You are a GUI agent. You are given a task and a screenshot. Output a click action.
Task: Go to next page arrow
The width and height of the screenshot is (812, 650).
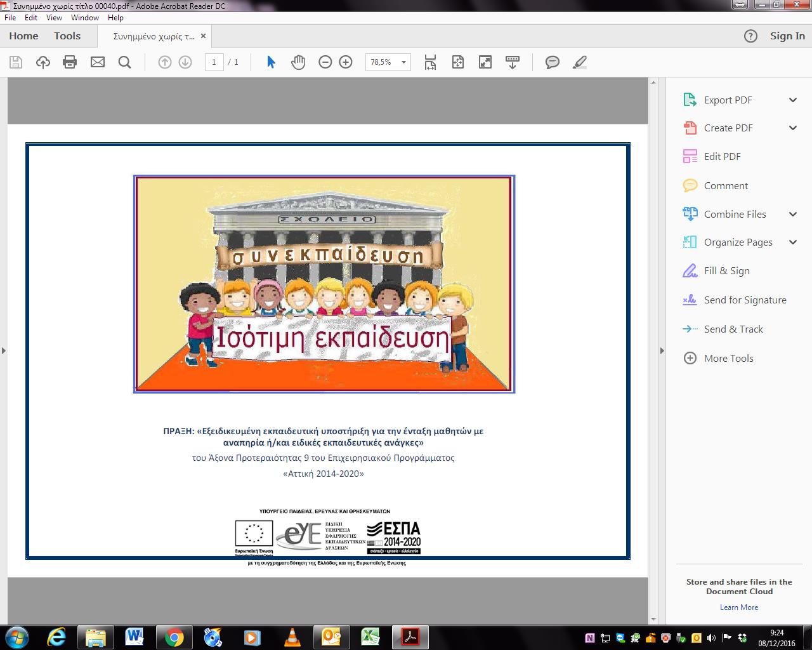click(185, 62)
